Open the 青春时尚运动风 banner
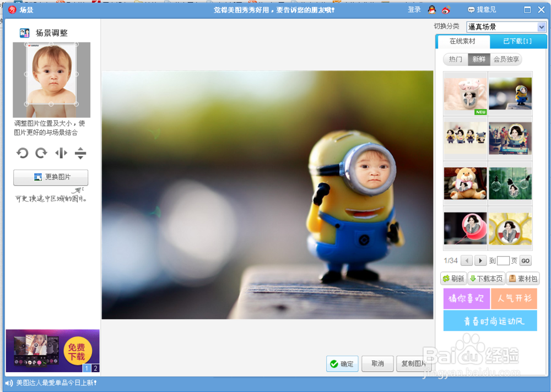Image resolution: width=551 pixels, height=392 pixels. coord(490,320)
